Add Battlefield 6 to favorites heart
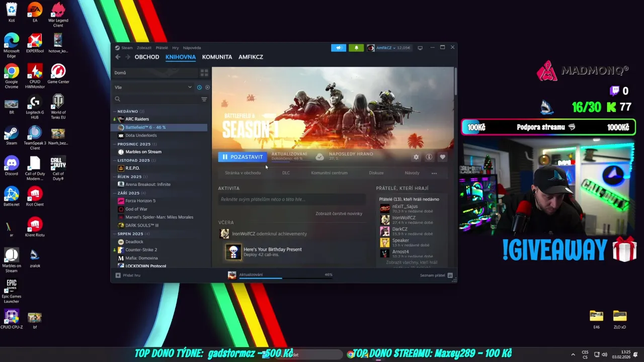This screenshot has height=362, width=644. [442, 157]
